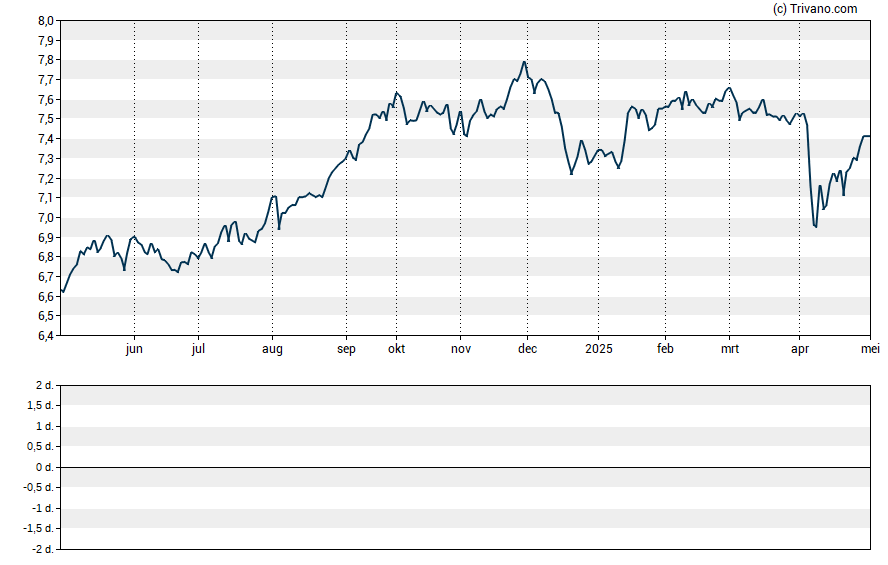
Task: Click the 7,3 price axis value
Action: point(46,159)
